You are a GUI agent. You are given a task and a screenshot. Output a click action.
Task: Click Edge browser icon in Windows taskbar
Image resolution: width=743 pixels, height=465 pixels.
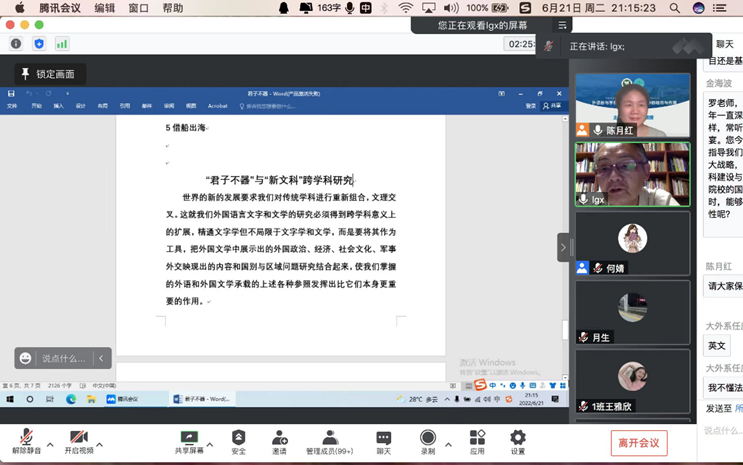(x=71, y=399)
